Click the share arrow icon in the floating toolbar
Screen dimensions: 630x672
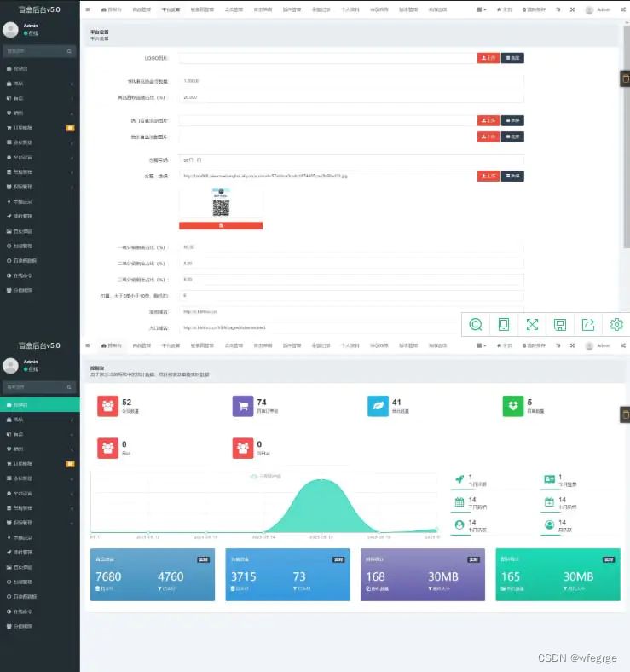point(588,324)
